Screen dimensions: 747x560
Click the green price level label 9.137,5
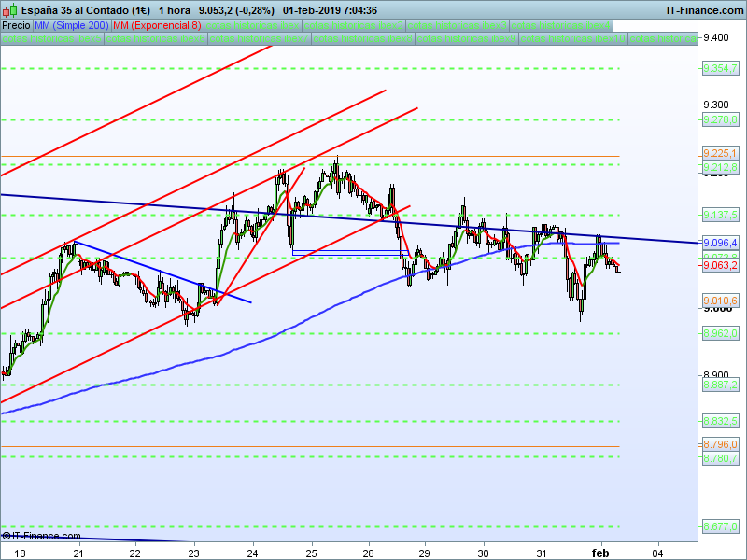[x=720, y=215]
